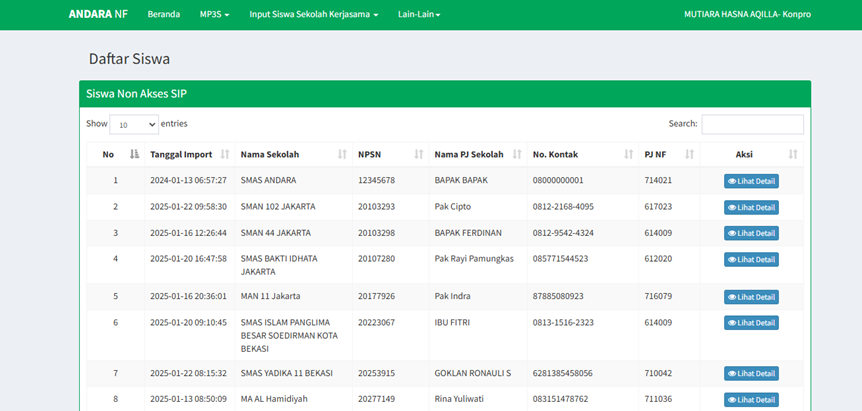The image size is (862, 411).
Task: Expand the MP3S dropdown menu
Action: (214, 15)
